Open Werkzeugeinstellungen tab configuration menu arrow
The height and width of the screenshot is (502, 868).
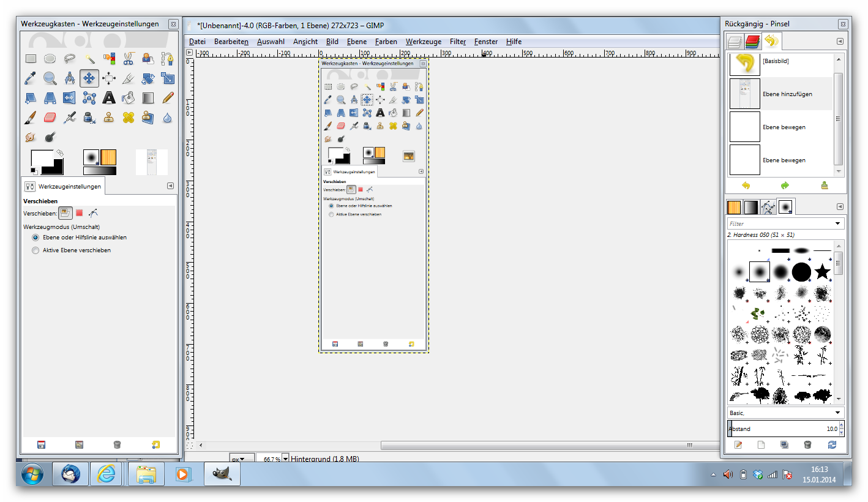[x=171, y=185]
